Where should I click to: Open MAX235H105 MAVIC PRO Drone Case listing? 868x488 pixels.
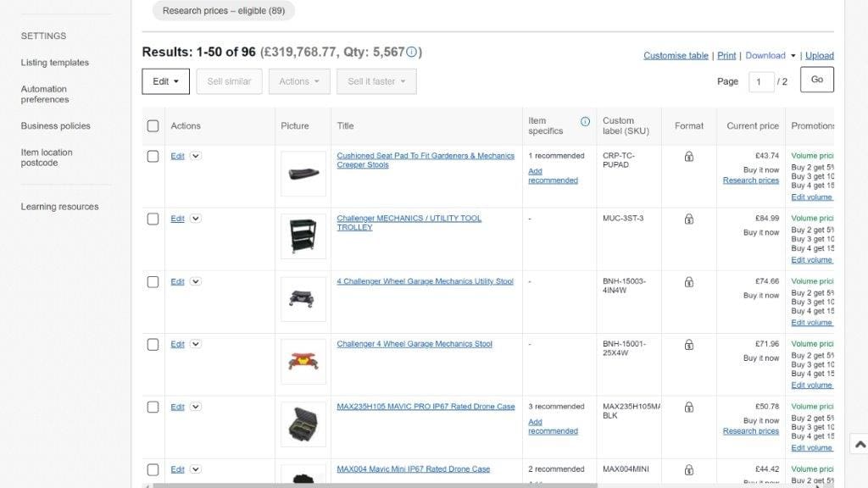[x=426, y=407]
